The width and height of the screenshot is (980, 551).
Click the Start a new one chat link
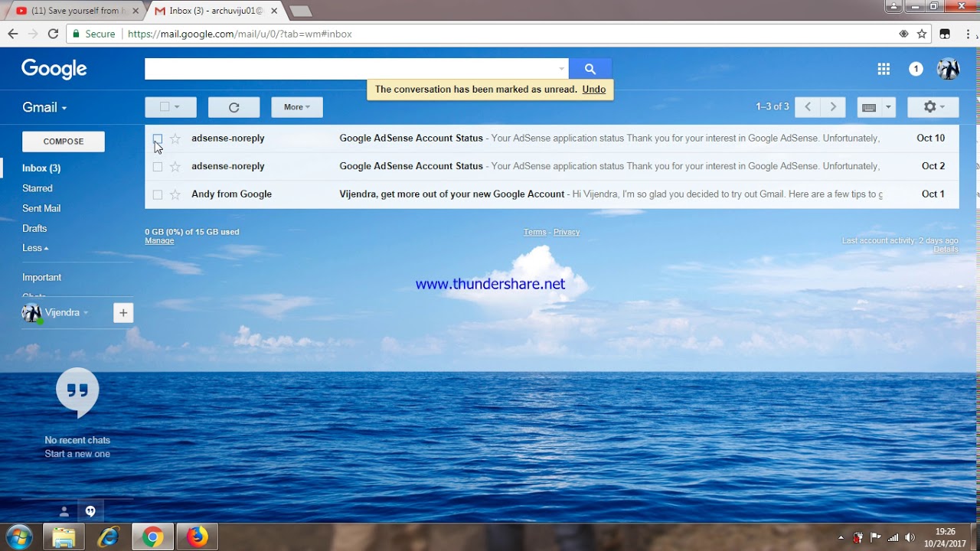tap(77, 454)
